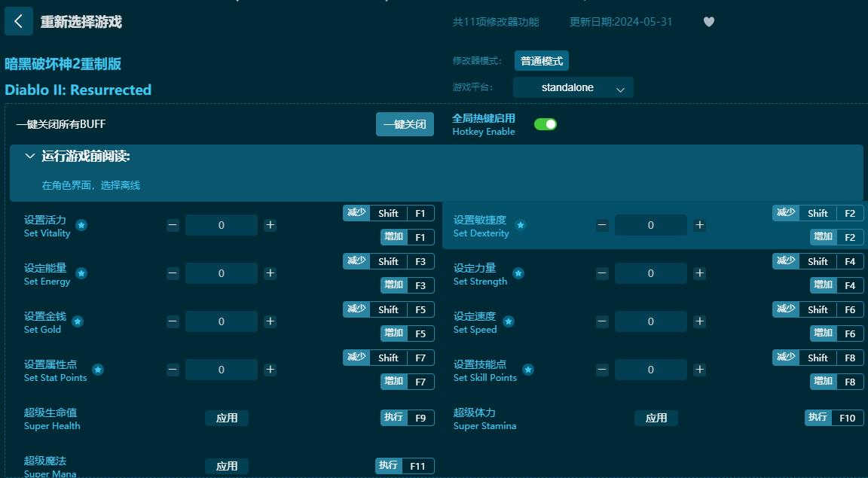
Task: Click the star icon beside Set Speed
Action: point(508,320)
